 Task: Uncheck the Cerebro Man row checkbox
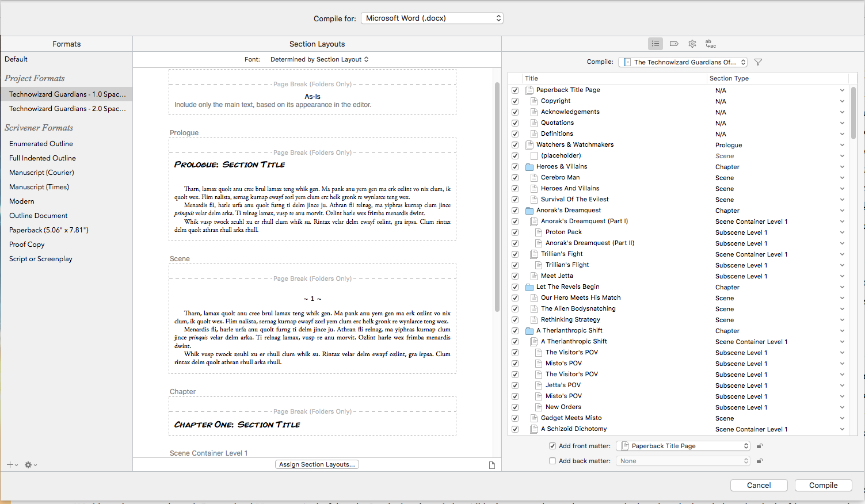click(515, 178)
